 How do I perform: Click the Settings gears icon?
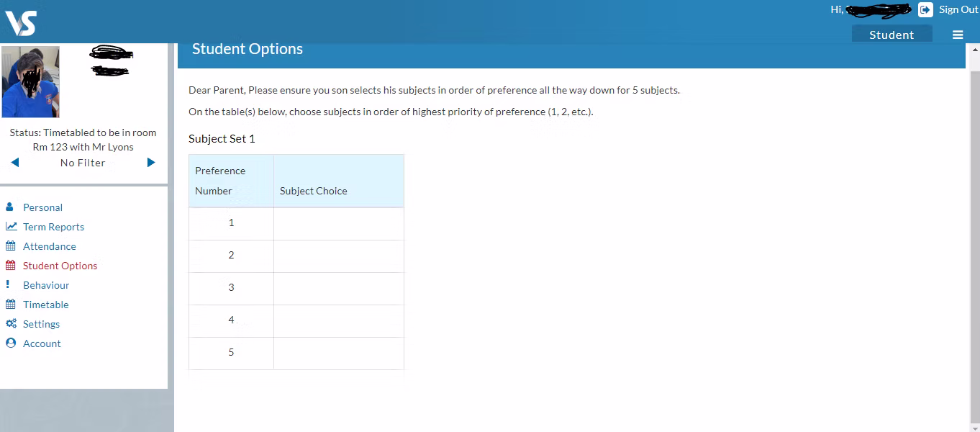(11, 324)
